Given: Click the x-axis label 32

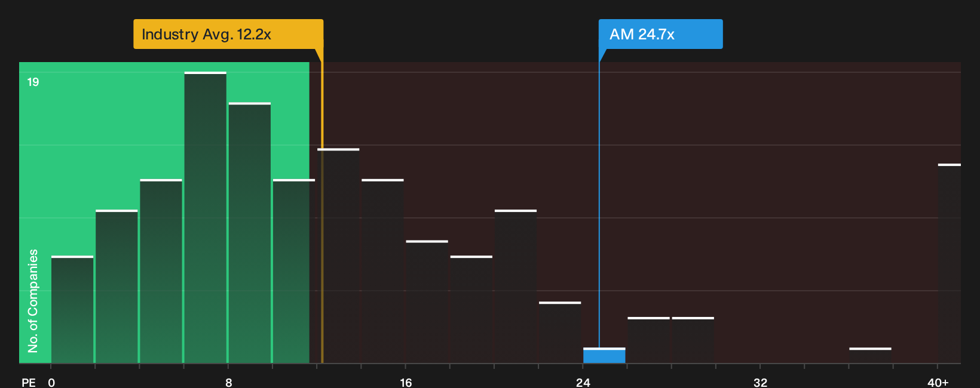Looking at the screenshot, I should (x=760, y=382).
